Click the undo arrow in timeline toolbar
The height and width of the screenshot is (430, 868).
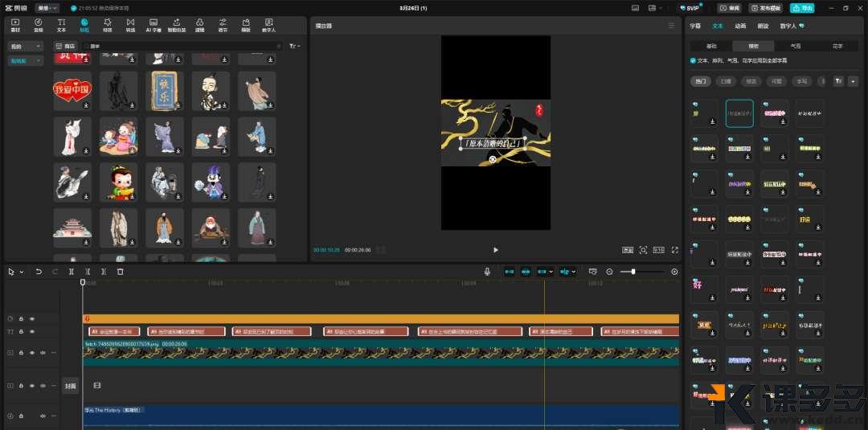tap(39, 272)
